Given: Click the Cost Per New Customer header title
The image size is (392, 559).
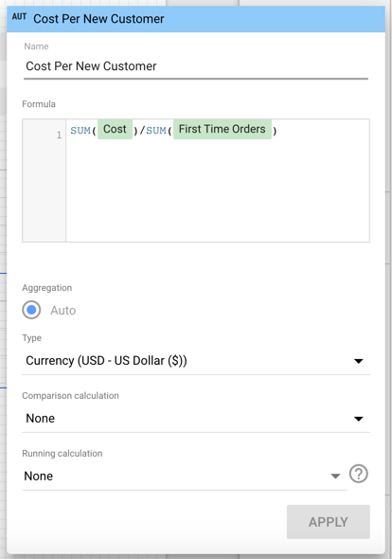Looking at the screenshot, I should (x=98, y=19).
